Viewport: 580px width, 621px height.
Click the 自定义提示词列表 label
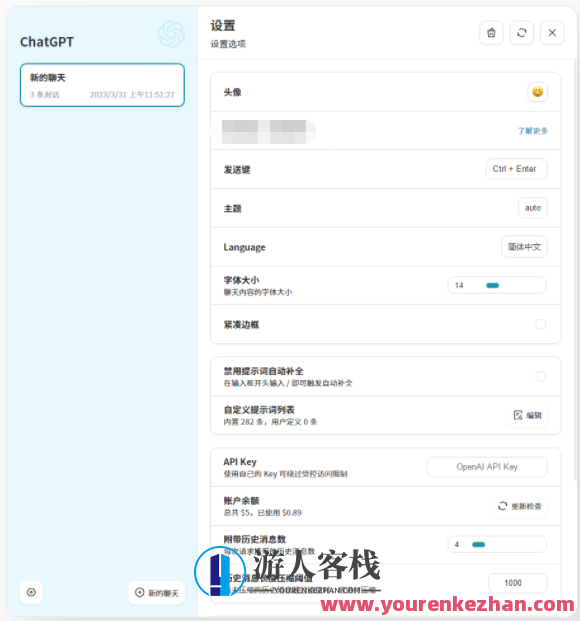(259, 410)
